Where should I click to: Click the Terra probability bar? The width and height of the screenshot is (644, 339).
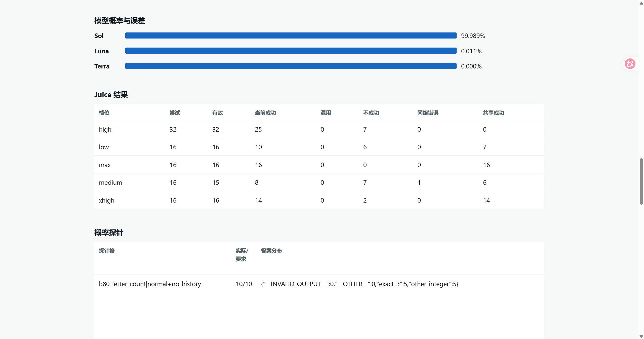click(291, 66)
